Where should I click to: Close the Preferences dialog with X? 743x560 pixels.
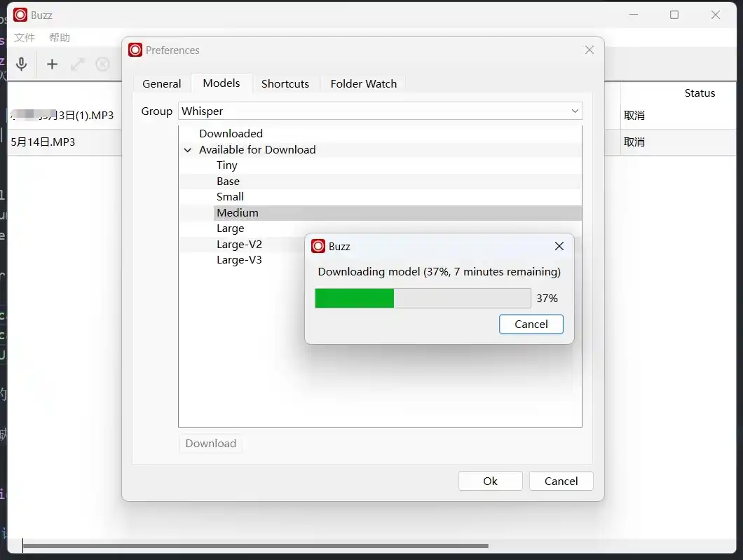click(589, 50)
